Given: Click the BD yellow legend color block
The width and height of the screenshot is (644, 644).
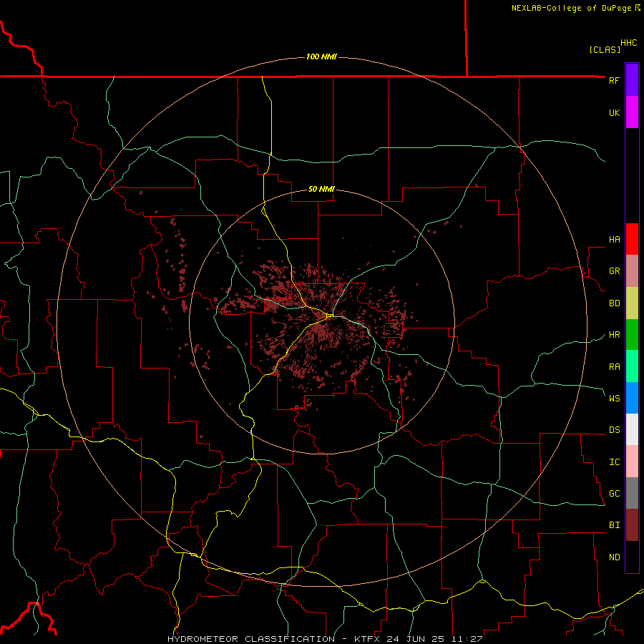Looking at the screenshot, I should [632, 303].
